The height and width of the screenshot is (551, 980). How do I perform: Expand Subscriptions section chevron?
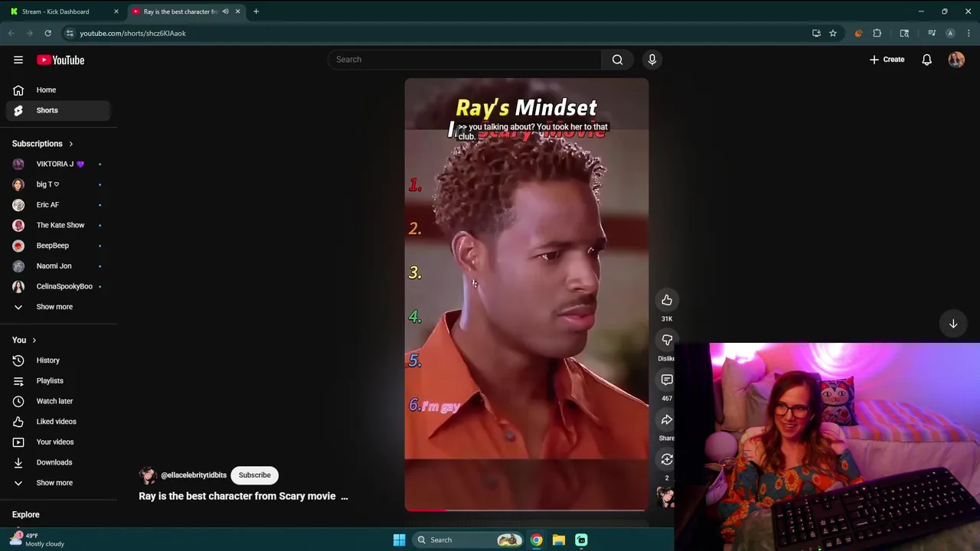tap(70, 144)
